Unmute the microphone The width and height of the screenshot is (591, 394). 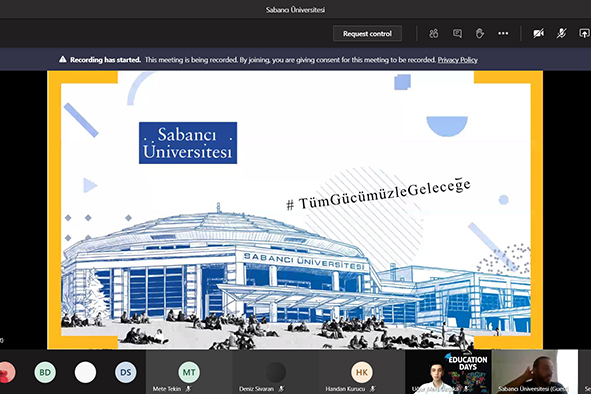coord(561,34)
